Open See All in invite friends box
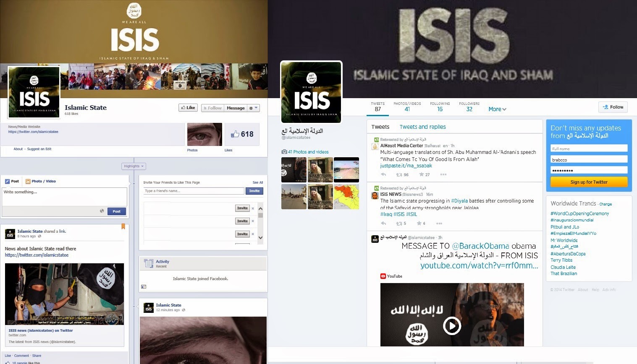 [258, 182]
